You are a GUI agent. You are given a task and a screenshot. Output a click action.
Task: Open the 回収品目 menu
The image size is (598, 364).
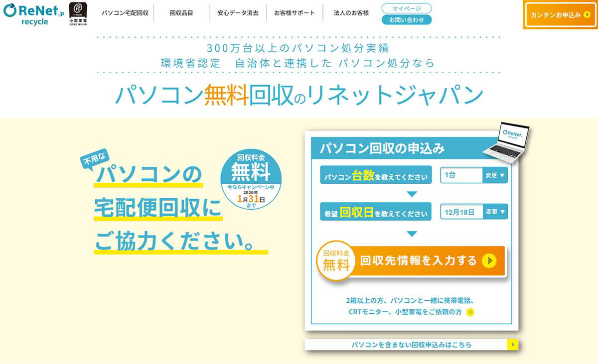[181, 13]
